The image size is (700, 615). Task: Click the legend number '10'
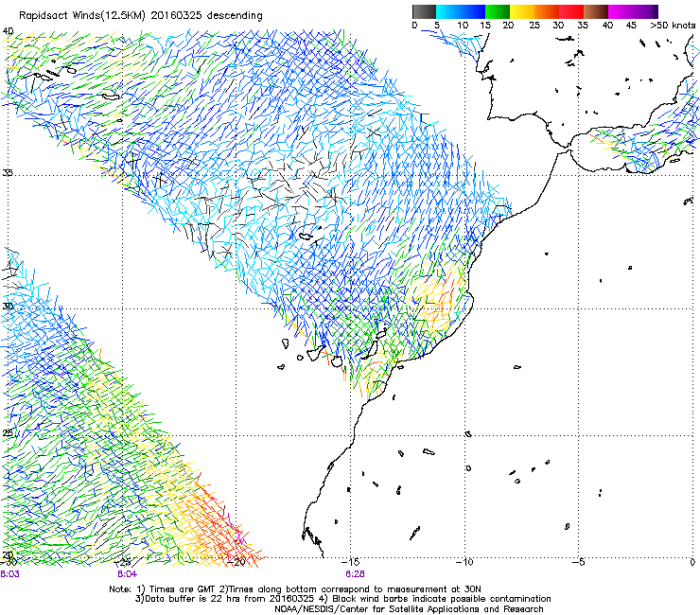click(x=463, y=26)
